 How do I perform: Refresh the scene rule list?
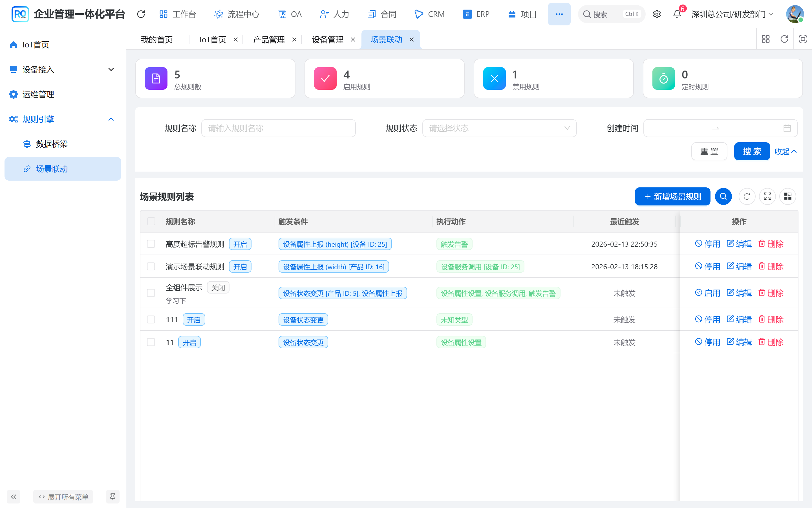747,196
